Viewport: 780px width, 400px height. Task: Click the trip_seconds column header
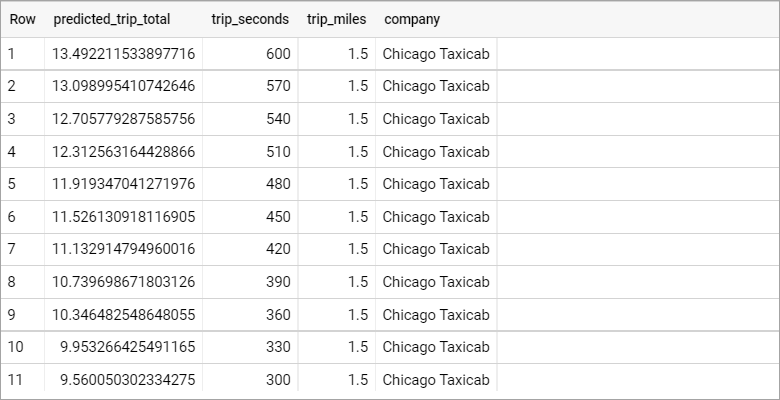click(x=250, y=19)
